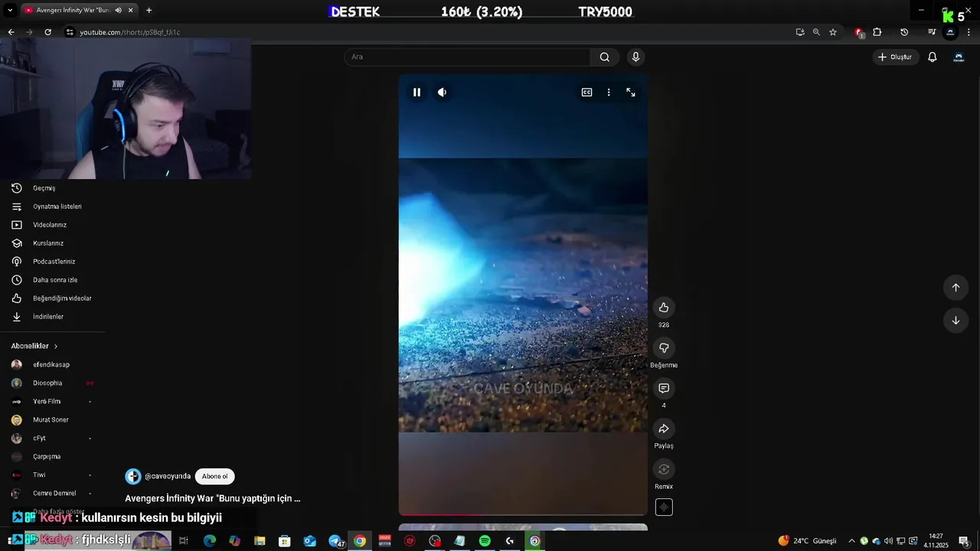Dislike the Short (Beğenme)

[664, 348]
